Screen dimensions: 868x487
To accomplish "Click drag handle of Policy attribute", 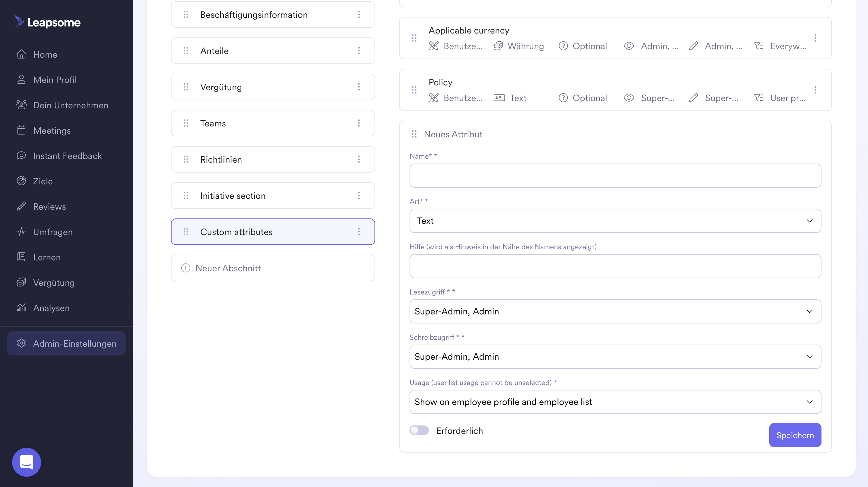I will [x=414, y=90].
